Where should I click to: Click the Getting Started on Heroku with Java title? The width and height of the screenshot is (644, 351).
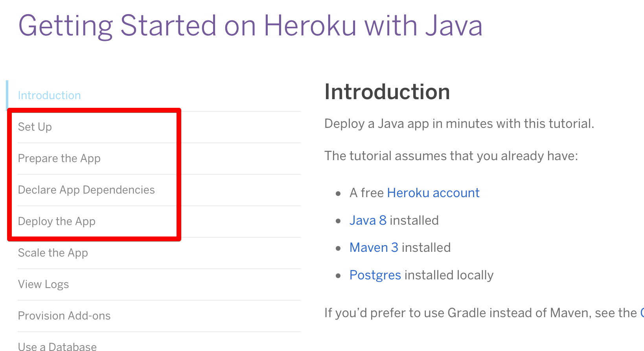(250, 26)
